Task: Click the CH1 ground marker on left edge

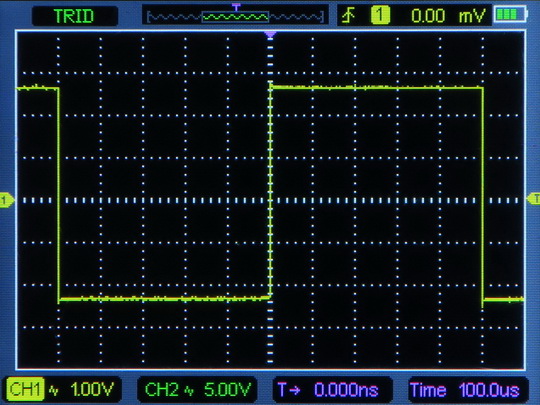Action: coord(7,200)
